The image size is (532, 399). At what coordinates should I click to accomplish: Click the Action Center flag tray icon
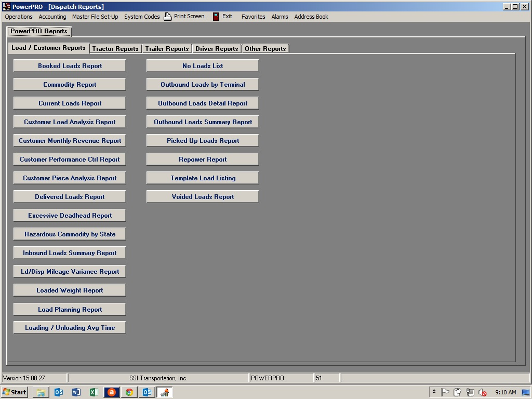445,392
